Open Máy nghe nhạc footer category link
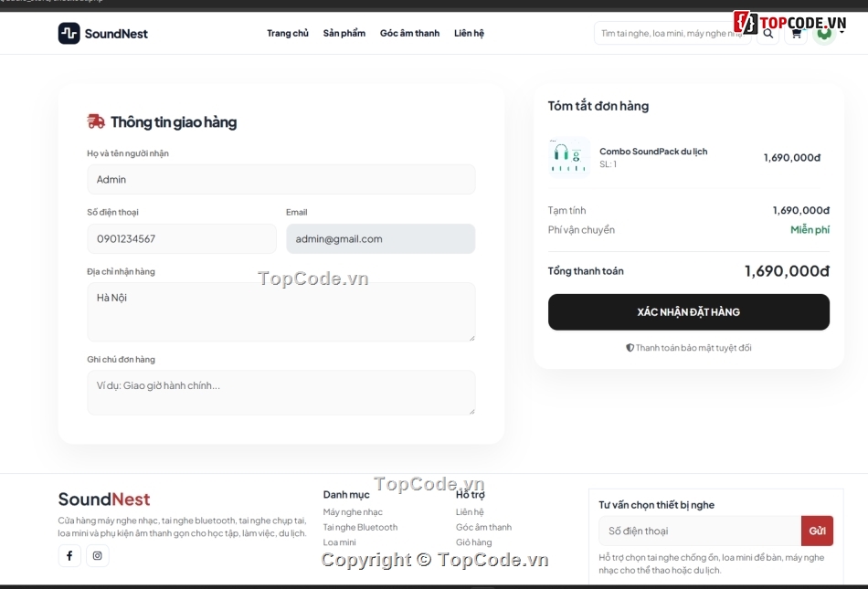This screenshot has height=589, width=868. [353, 512]
